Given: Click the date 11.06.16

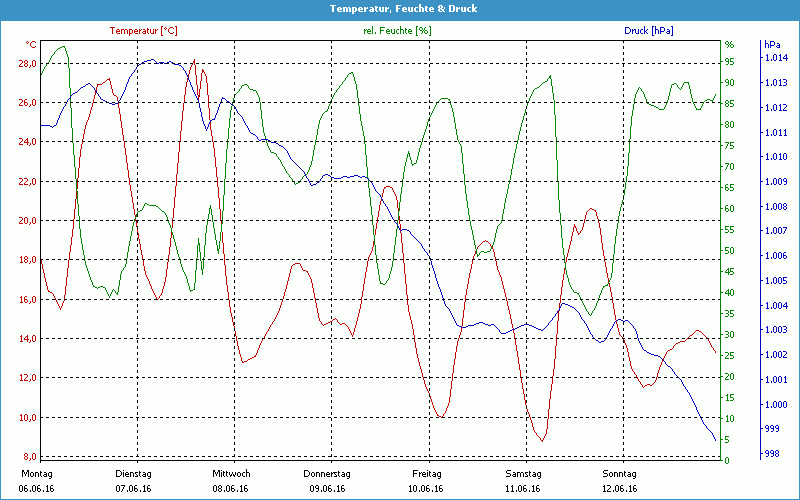Looking at the screenshot, I should (522, 488).
